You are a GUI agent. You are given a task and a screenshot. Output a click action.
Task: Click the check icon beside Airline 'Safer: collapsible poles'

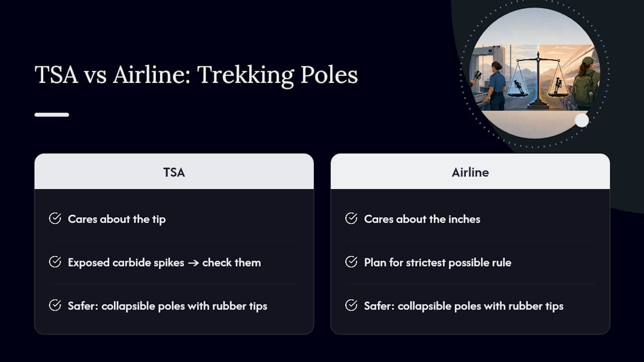(x=351, y=305)
